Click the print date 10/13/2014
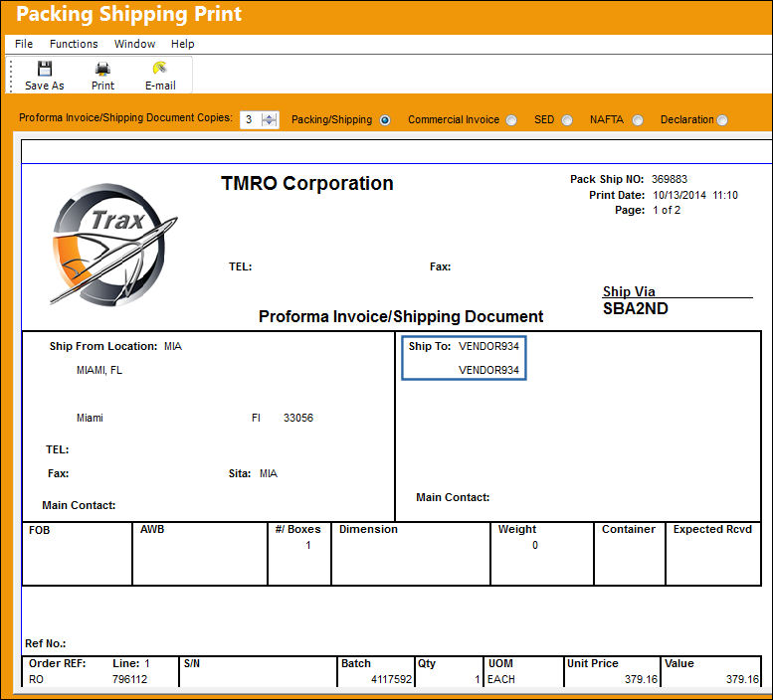Image resolution: width=773 pixels, height=700 pixels. [679, 195]
